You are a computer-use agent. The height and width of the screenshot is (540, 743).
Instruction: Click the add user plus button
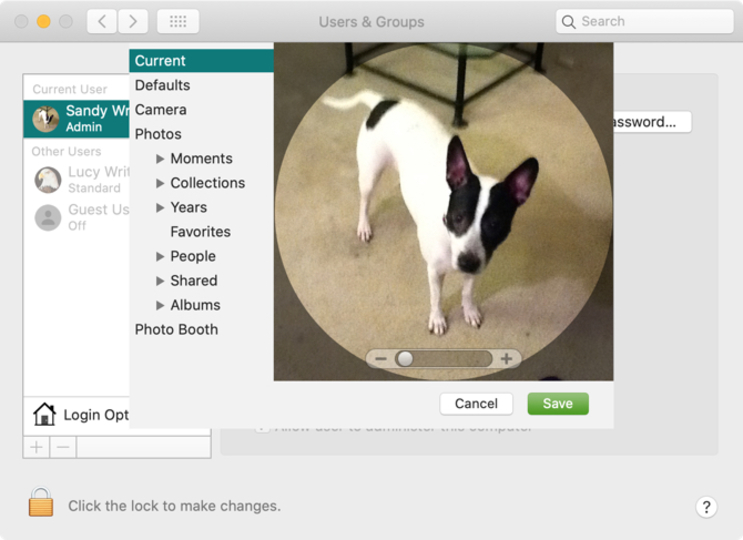coord(36,447)
